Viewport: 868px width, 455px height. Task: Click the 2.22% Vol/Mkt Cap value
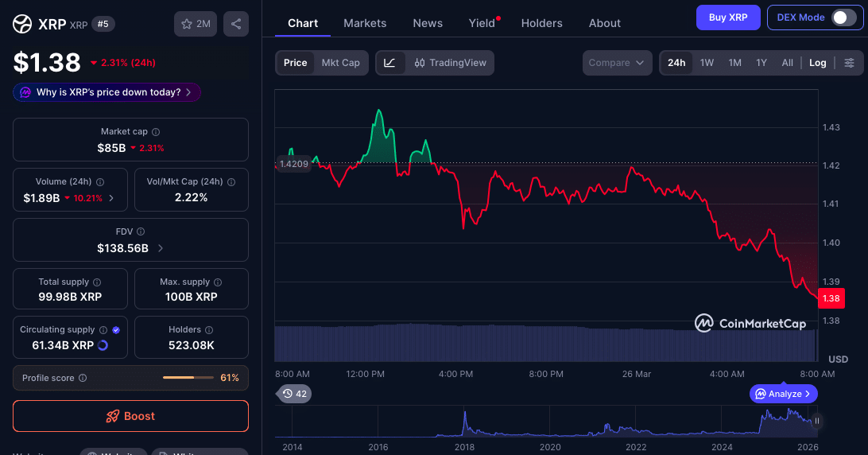(x=191, y=198)
